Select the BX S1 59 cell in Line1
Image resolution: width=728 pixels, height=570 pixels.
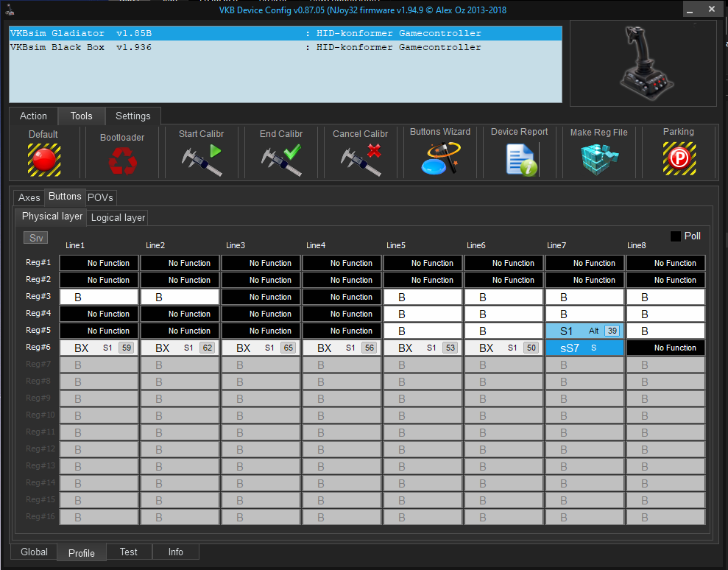99,348
